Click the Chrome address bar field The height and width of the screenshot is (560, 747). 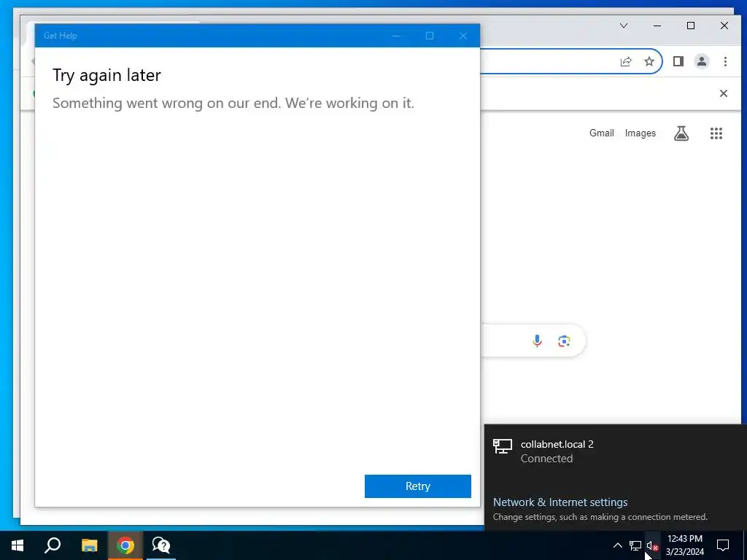point(547,61)
